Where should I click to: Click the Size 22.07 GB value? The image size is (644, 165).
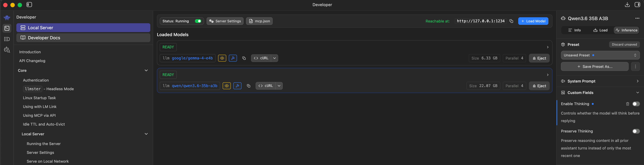click(483, 86)
